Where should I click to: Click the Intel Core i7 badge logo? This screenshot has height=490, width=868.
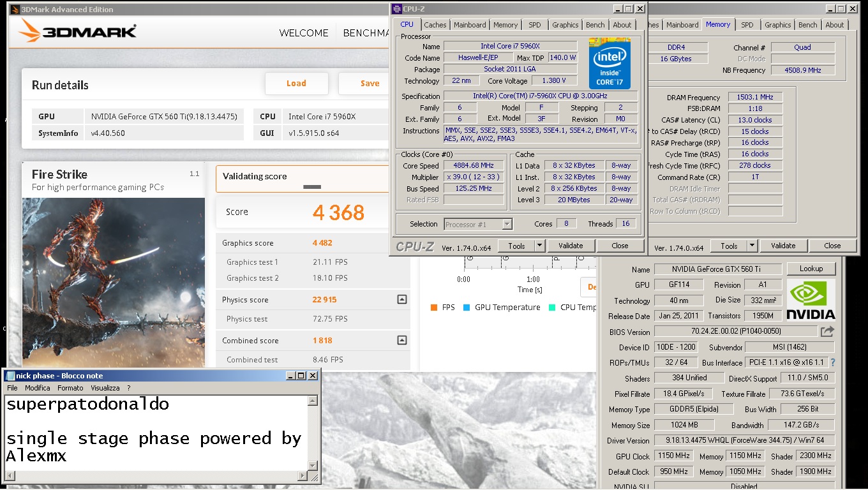click(610, 63)
